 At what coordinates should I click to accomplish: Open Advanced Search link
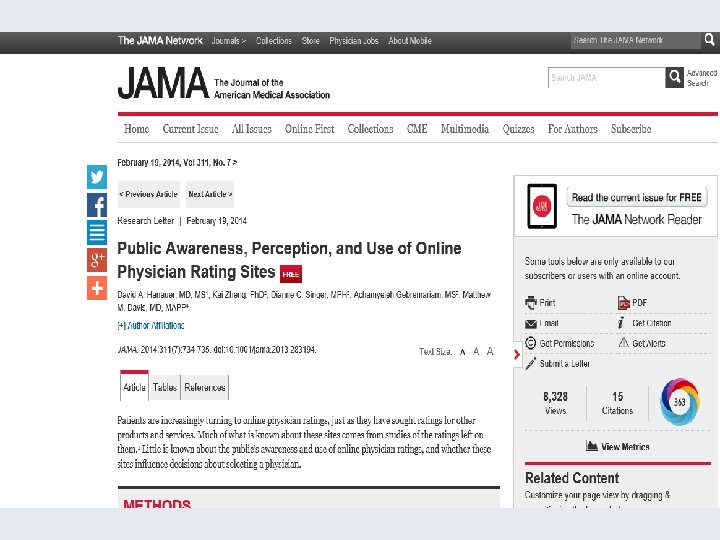701,78
